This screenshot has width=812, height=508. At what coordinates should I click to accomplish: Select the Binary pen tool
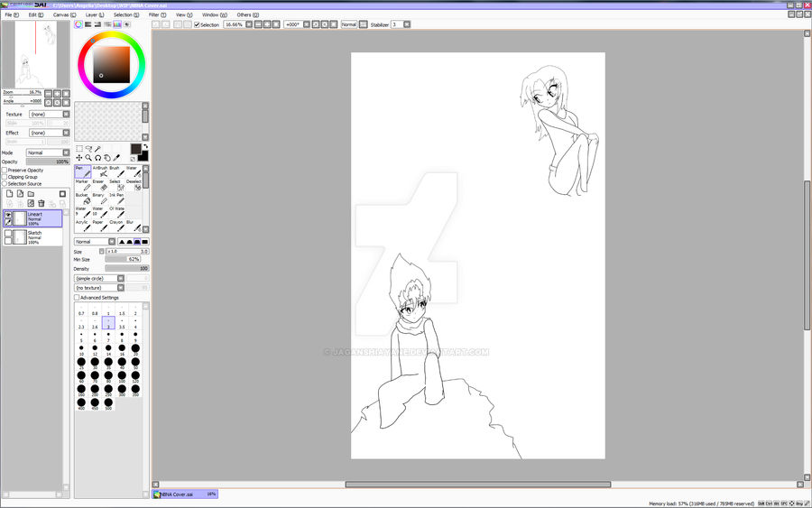(100, 199)
